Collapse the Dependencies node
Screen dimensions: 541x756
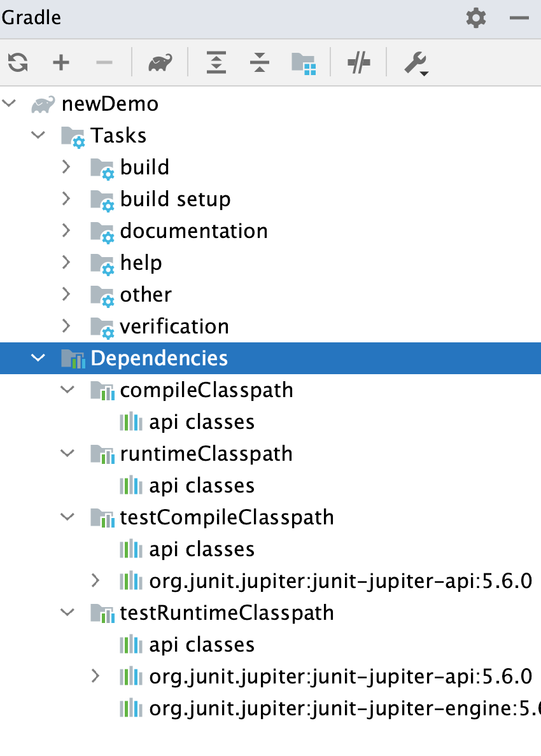point(38,358)
